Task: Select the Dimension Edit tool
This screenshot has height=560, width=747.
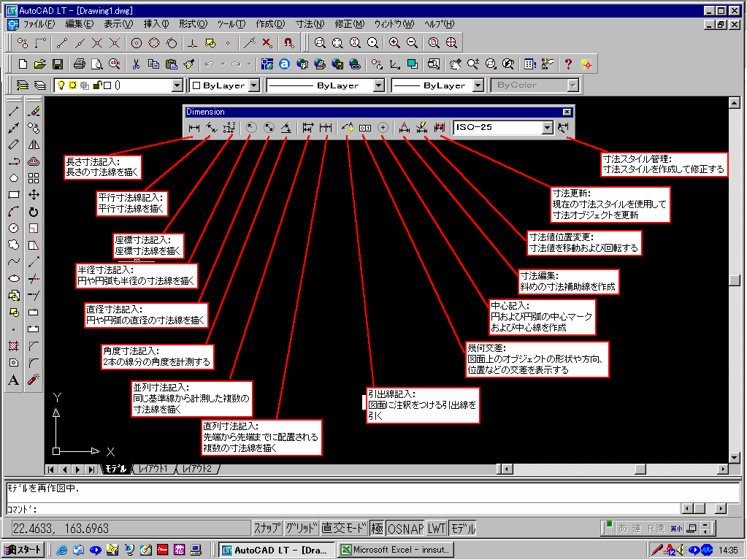Action: 405,128
